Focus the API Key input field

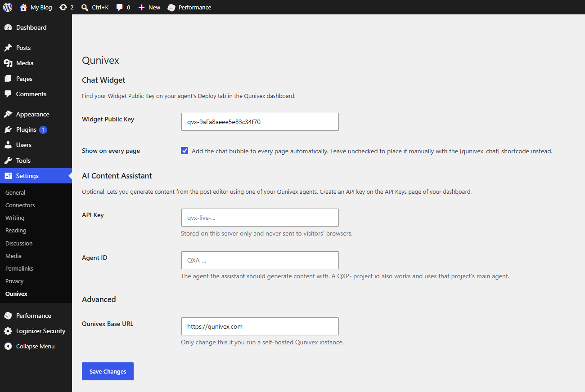260,218
